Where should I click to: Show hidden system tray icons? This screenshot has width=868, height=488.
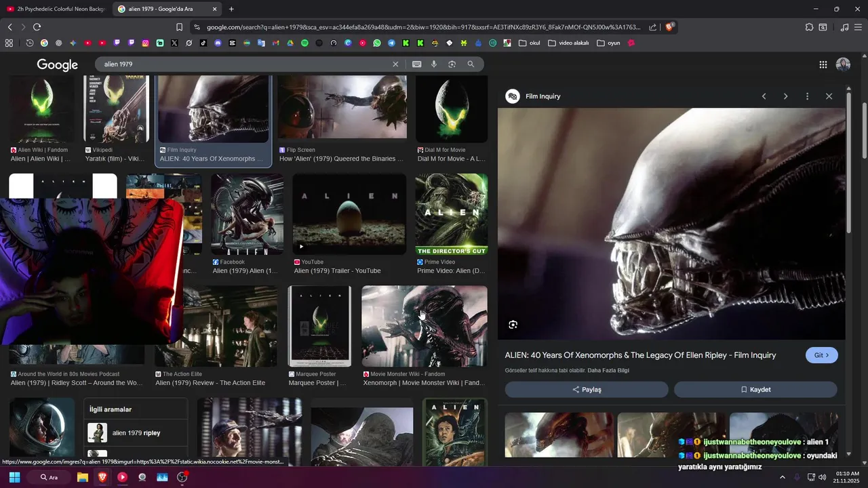[782, 477]
